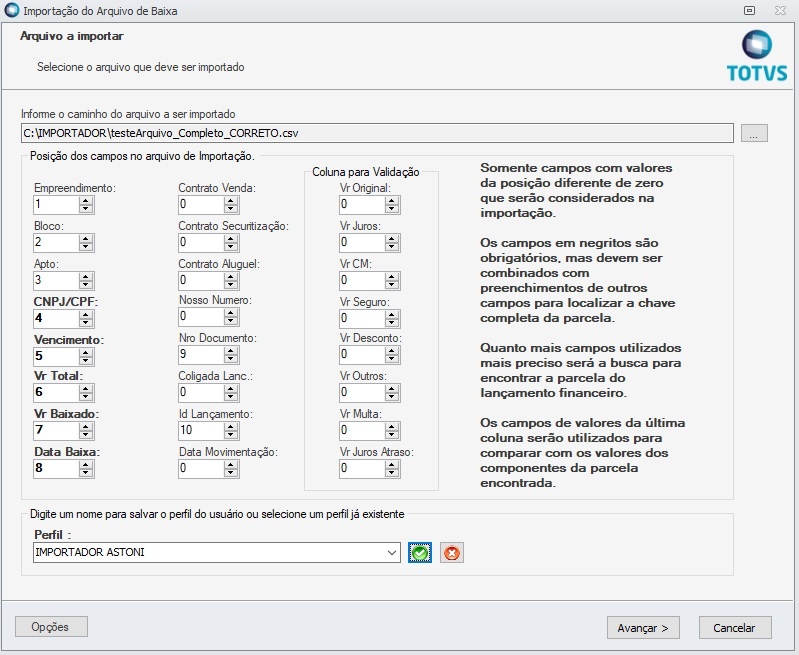Screen dimensions: 799x655
Task: Open the Opções button
Action: 51,626
